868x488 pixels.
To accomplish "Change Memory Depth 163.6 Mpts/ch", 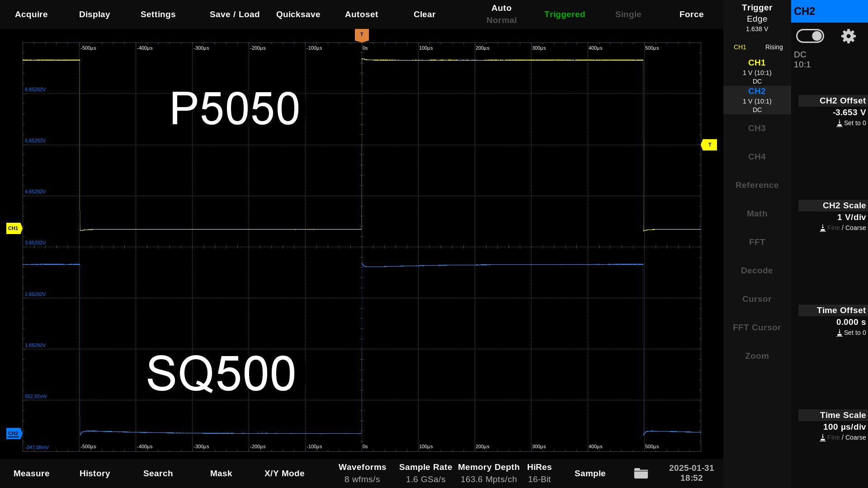I will (x=489, y=473).
